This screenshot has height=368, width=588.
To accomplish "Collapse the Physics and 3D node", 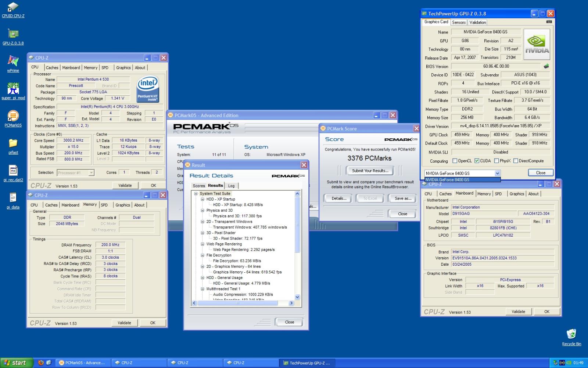I will [x=202, y=210].
